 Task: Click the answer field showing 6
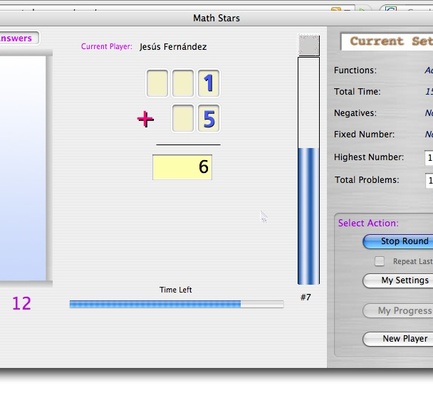click(x=182, y=167)
